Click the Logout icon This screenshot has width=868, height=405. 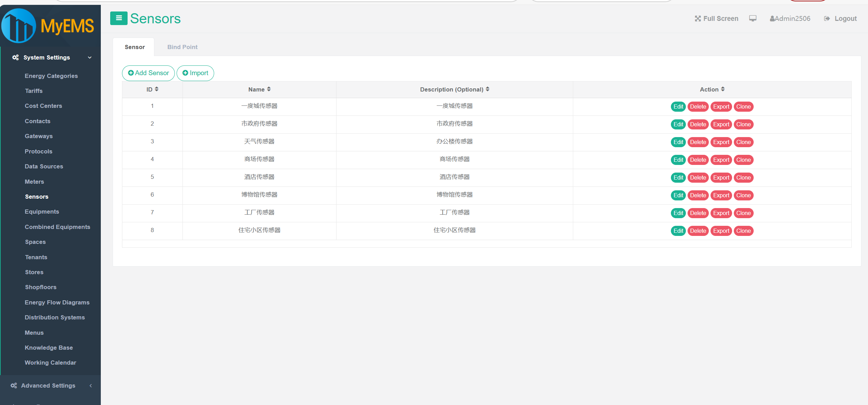click(827, 19)
